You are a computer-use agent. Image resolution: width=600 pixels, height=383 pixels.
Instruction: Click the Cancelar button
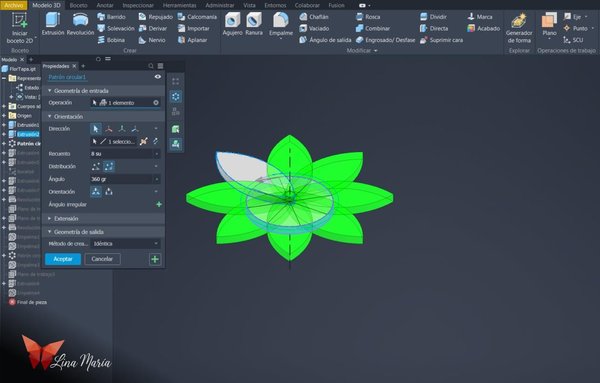[102, 259]
